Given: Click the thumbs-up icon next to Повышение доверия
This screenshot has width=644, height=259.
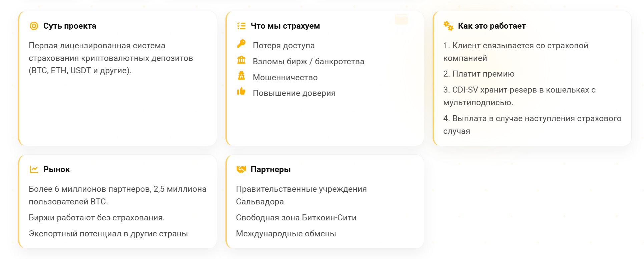Looking at the screenshot, I should [x=241, y=91].
